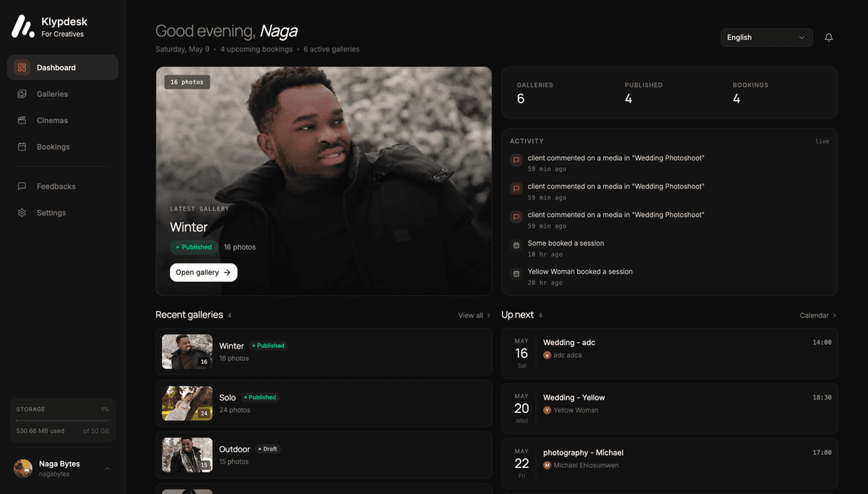Open the photography - Michael booking
Screen dimensions: 868x494
[x=670, y=464]
